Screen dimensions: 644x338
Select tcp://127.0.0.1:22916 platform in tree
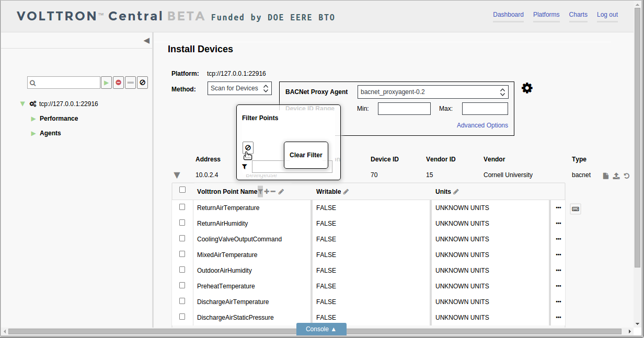[68, 104]
